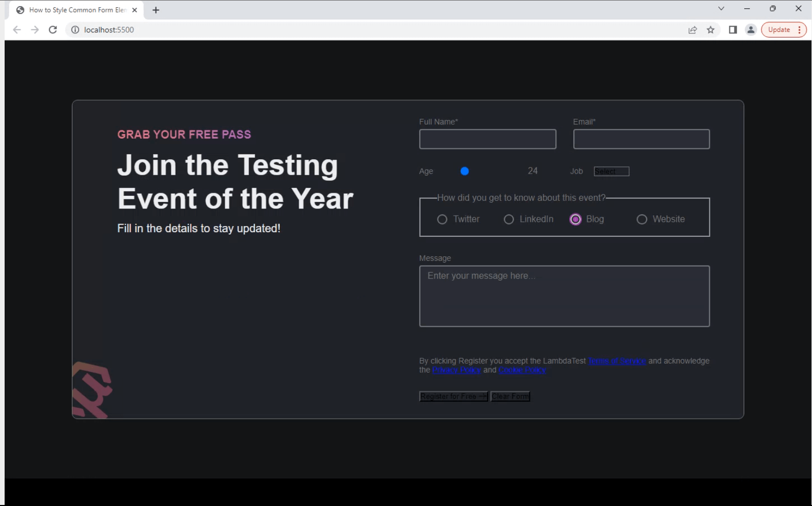Go forward to the next page
Screen dimensions: 812x506
tap(35, 30)
